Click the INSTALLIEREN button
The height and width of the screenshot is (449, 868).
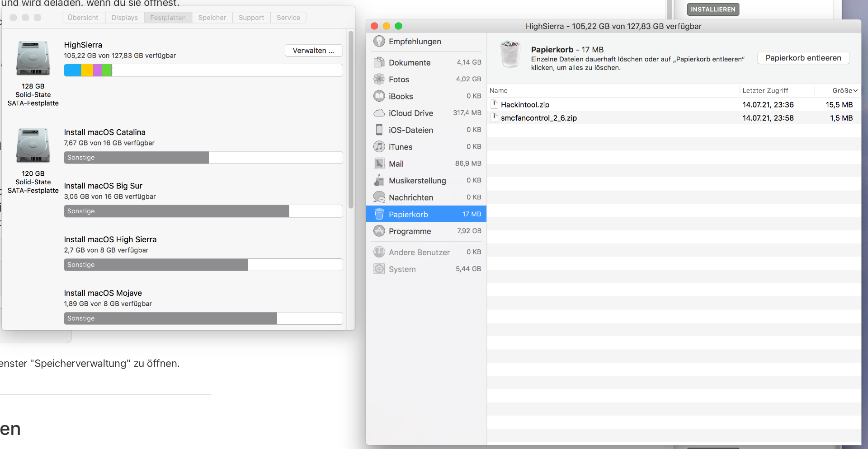pos(713,9)
